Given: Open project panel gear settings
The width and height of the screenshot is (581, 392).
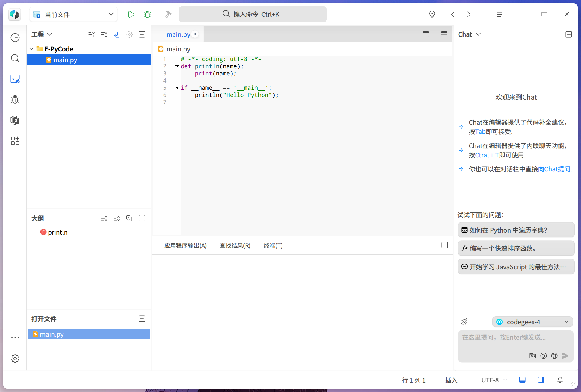Looking at the screenshot, I should [129, 34].
